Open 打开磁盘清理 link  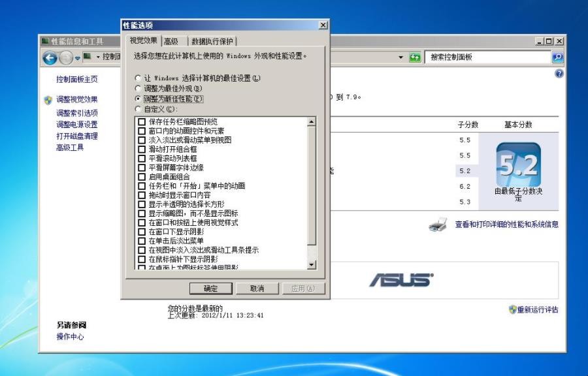click(x=77, y=136)
